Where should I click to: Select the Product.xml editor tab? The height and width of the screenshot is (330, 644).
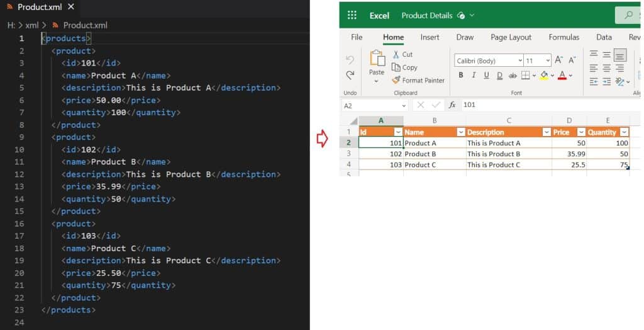pos(39,7)
